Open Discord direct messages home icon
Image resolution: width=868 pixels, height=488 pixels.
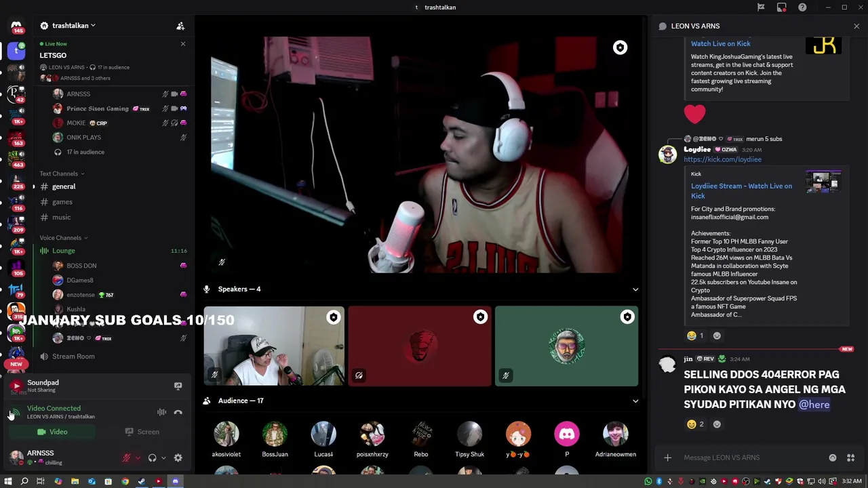point(16,25)
